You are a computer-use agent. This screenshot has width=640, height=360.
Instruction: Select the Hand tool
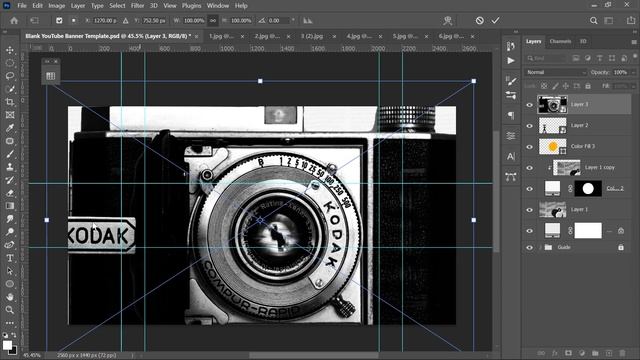point(10,297)
